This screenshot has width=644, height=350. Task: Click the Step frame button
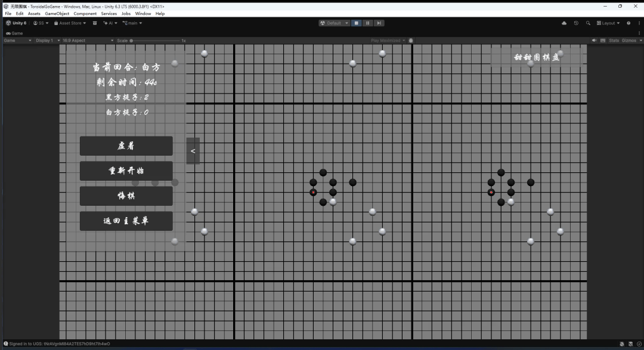pos(379,23)
